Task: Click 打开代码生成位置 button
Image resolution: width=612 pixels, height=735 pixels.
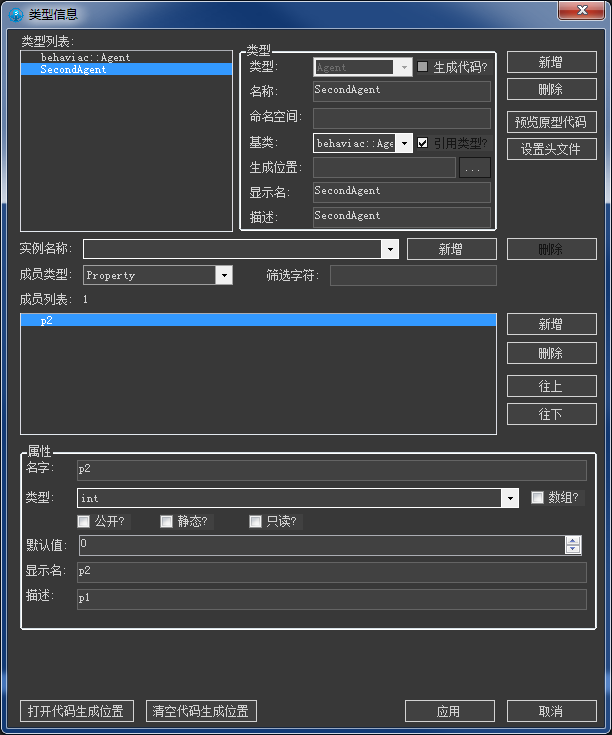Action: coord(77,711)
